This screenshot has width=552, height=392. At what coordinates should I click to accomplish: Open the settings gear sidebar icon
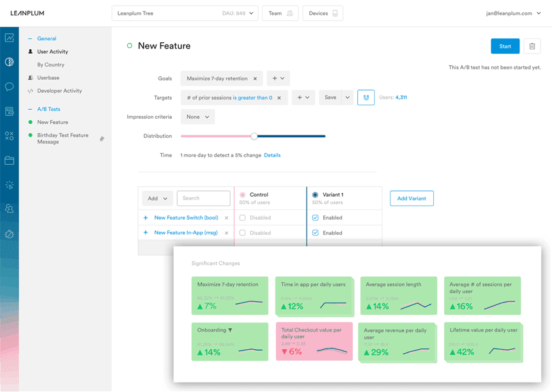point(9,234)
